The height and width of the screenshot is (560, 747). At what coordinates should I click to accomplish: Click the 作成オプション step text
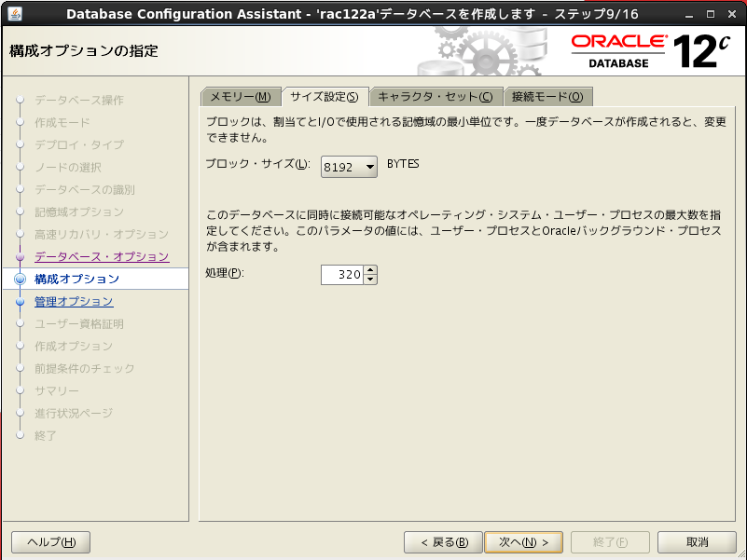pyautogui.click(x=74, y=347)
